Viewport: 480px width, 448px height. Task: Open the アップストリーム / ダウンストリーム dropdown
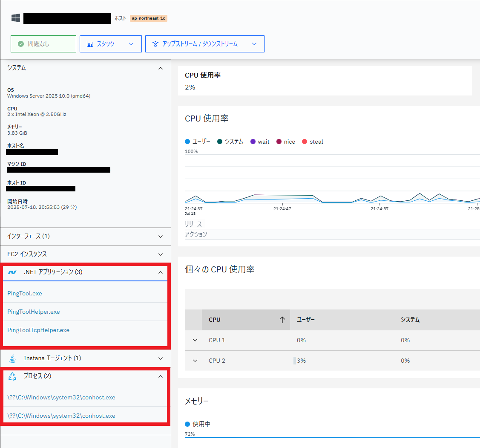coord(205,44)
